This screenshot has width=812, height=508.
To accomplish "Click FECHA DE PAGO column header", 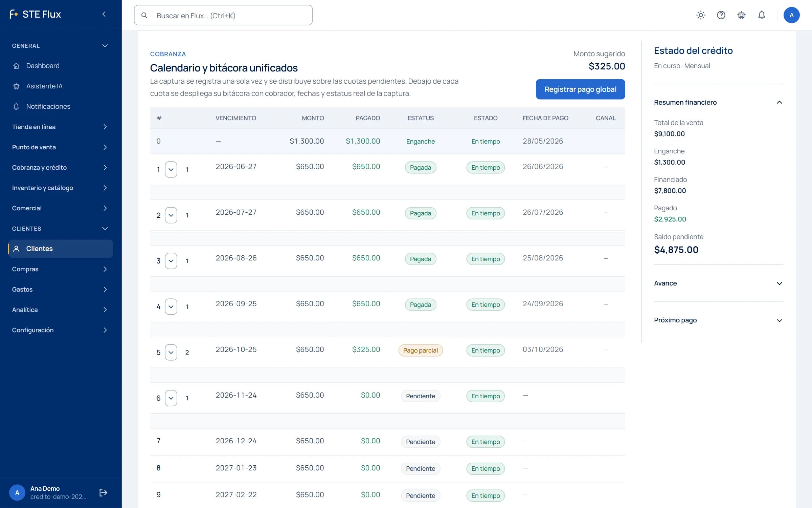I will 545,118.
